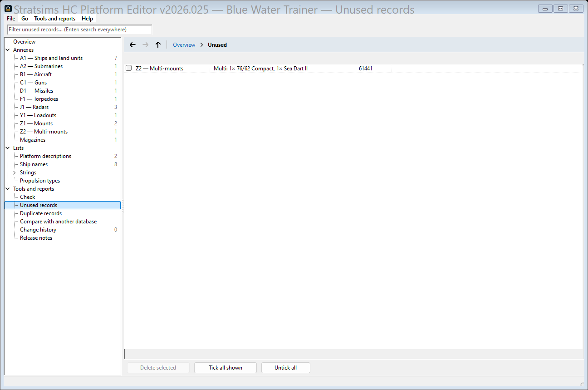Expand the Strings node
The height and width of the screenshot is (390, 588).
15,173
